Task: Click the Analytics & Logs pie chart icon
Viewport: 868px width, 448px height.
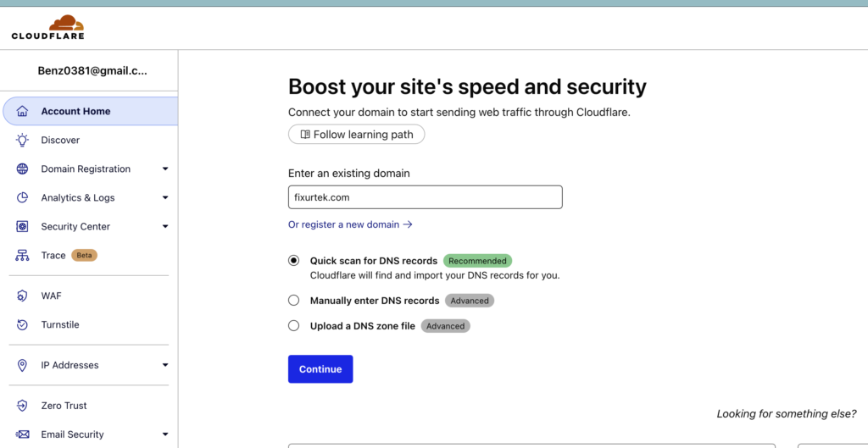Action: (23, 197)
